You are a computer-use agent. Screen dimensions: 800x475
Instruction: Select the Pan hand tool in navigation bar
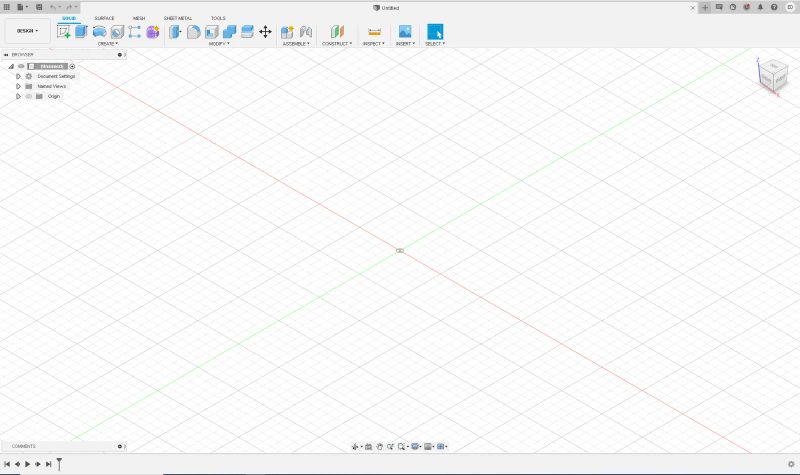pyautogui.click(x=380, y=446)
